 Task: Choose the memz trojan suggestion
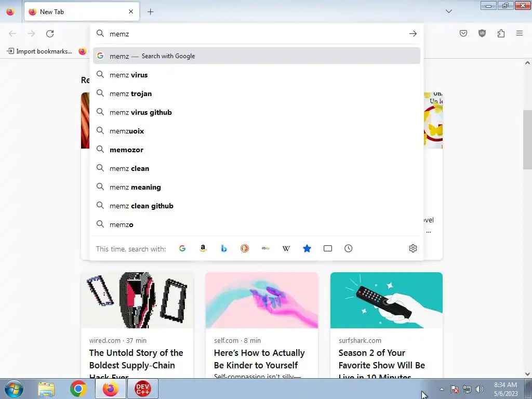257,94
